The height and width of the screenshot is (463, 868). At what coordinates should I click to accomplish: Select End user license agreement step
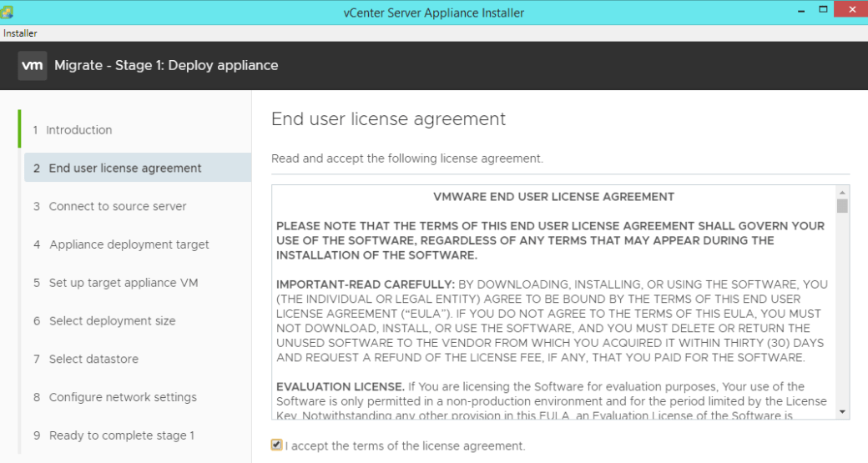pyautogui.click(x=125, y=169)
